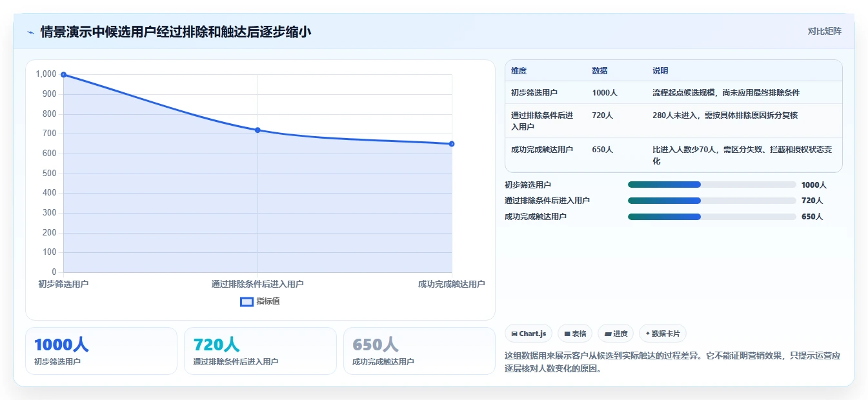Click the description starting 流程起点候选规模
This screenshot has width=868, height=400.
(x=726, y=93)
